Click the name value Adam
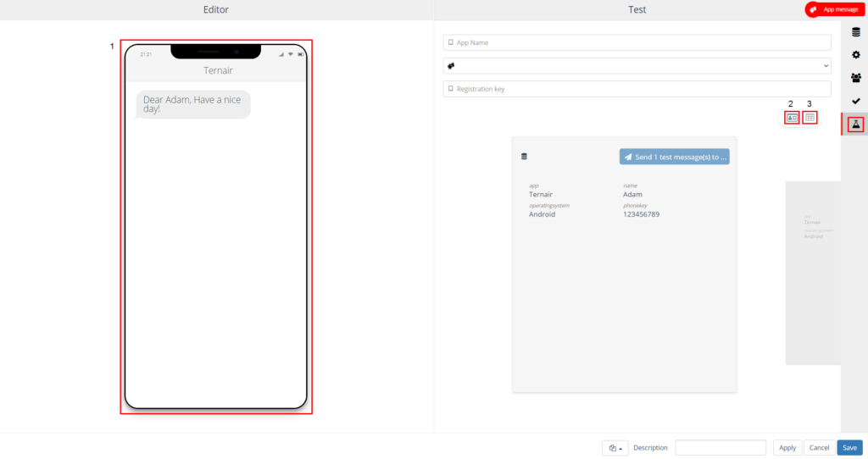Viewport: 868px width, 459px height. click(632, 195)
